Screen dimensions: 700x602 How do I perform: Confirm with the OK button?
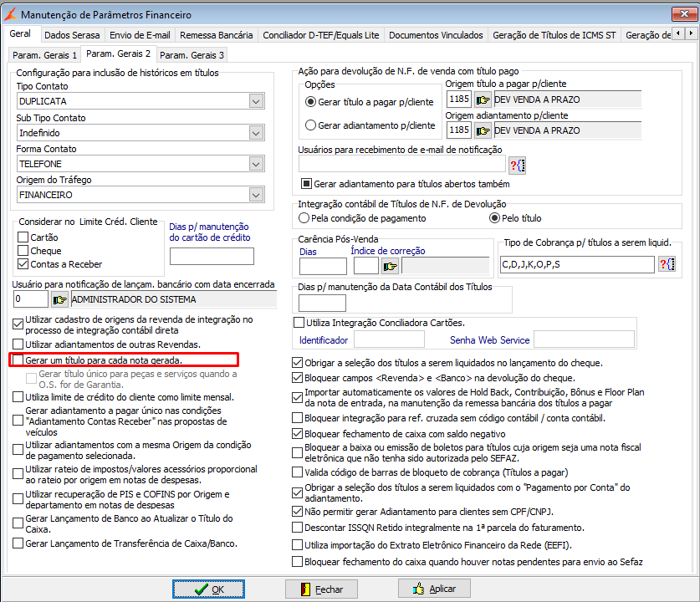point(208,589)
